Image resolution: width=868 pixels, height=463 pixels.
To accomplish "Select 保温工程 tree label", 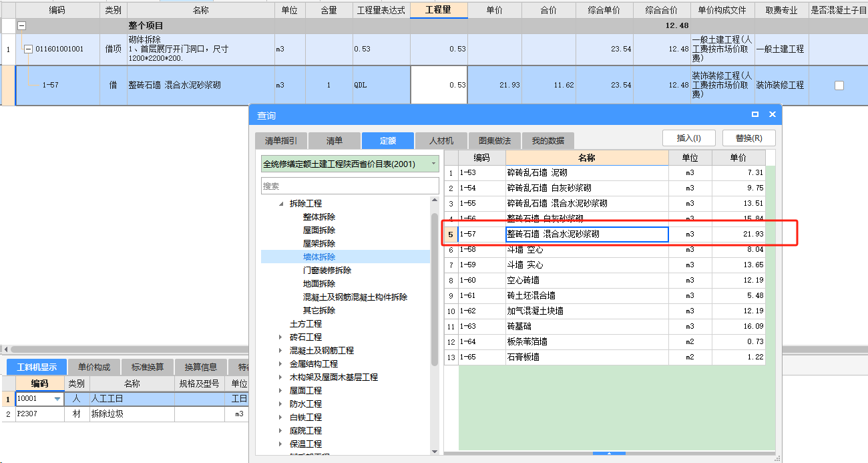I will [306, 444].
